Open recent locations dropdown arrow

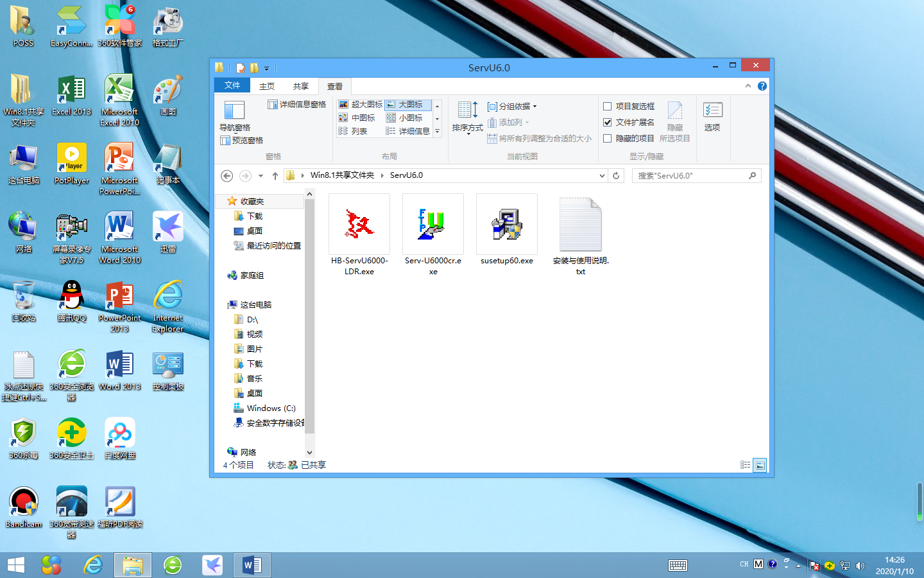[261, 175]
